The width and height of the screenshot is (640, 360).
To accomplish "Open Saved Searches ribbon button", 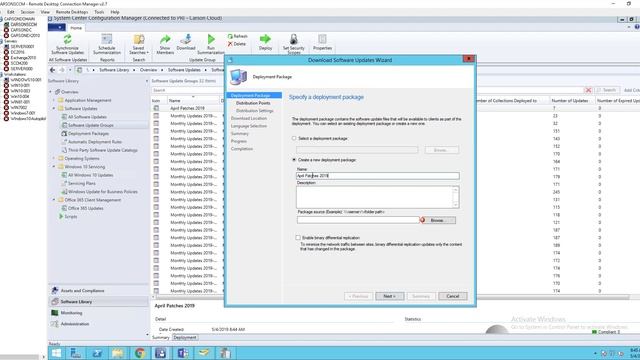I will pos(139,44).
